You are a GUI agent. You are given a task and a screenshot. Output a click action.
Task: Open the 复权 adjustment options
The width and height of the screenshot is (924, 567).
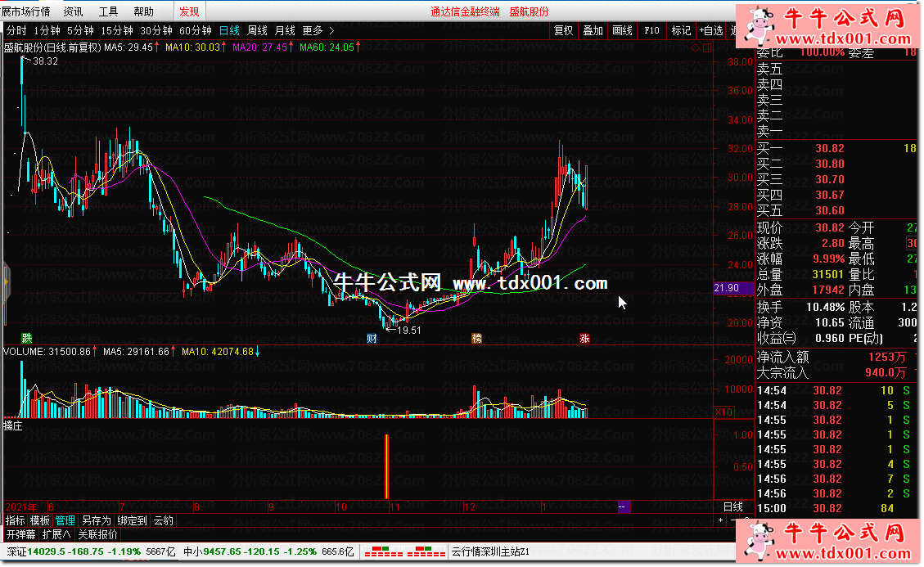(563, 30)
